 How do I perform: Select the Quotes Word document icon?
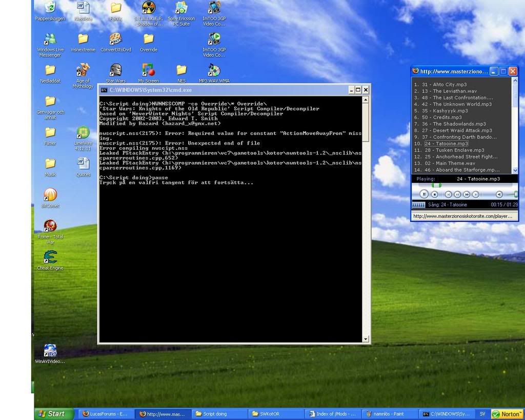click(x=83, y=168)
